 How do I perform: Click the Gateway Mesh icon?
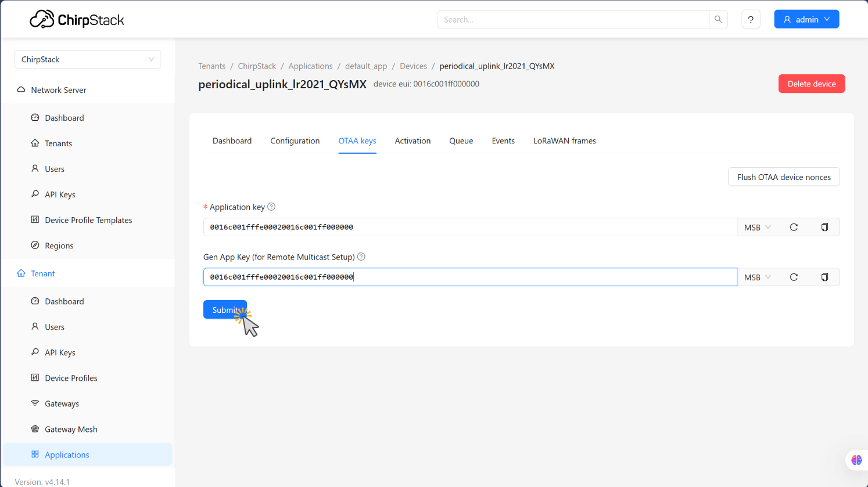(x=35, y=428)
